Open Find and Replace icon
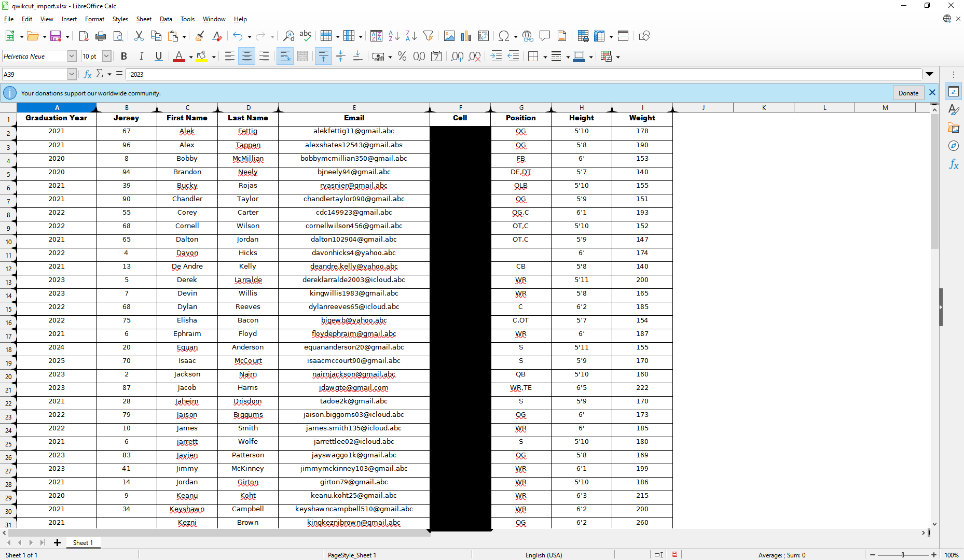 point(288,36)
